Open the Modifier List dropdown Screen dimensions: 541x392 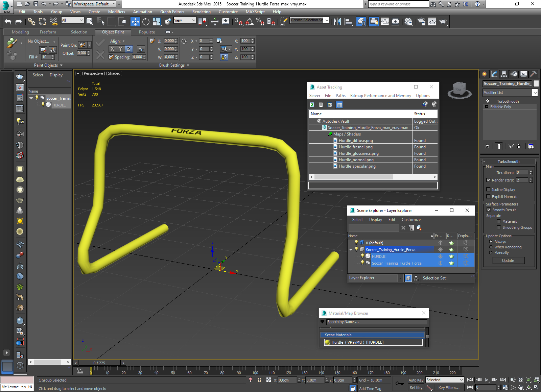point(510,93)
